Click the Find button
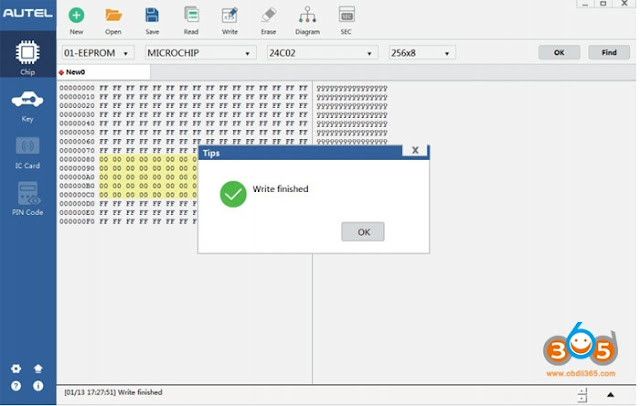The height and width of the screenshot is (406, 640). coord(609,52)
